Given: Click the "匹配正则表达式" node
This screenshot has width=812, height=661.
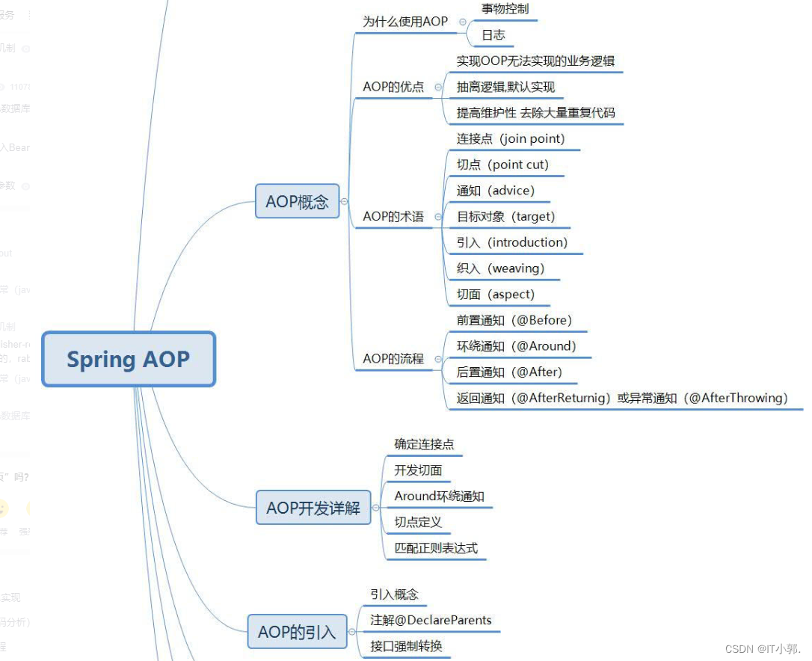Looking at the screenshot, I should tap(434, 548).
